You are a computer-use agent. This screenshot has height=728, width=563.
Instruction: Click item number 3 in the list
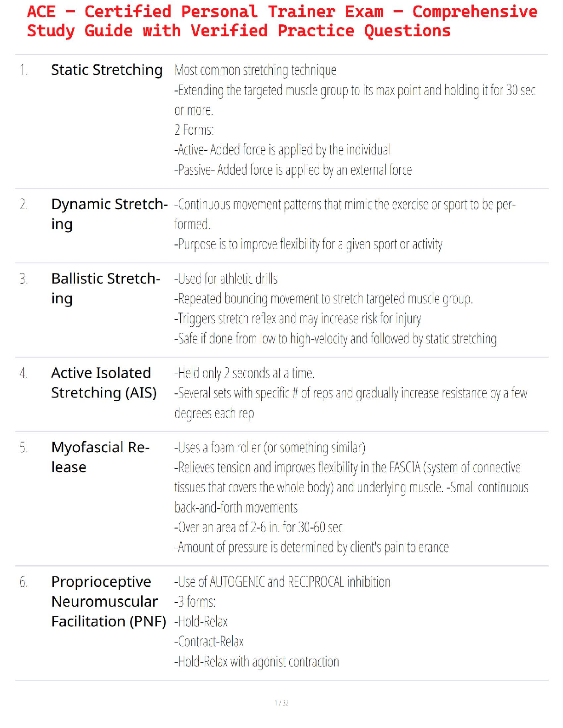(24, 279)
